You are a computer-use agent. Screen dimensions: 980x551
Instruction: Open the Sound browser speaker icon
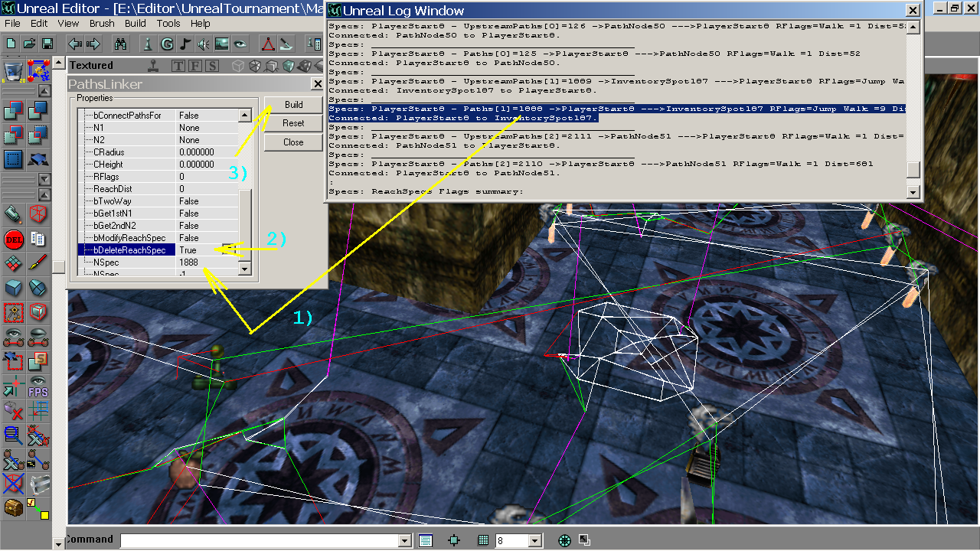point(204,44)
